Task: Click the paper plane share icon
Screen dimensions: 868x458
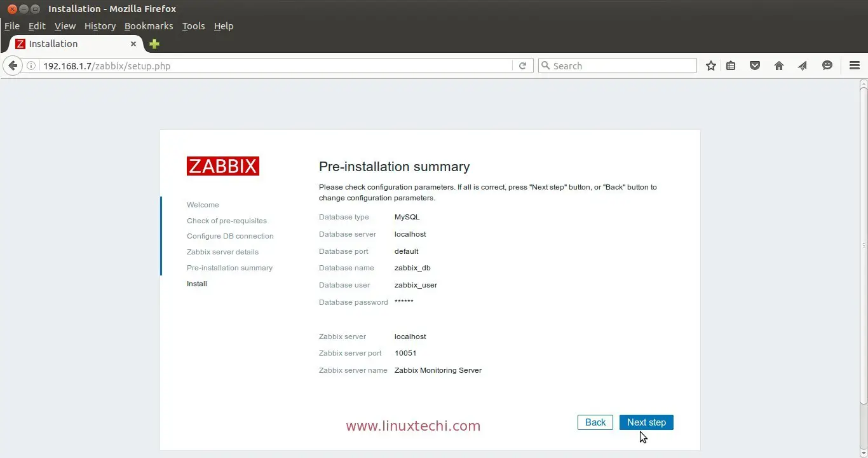Action: (803, 66)
